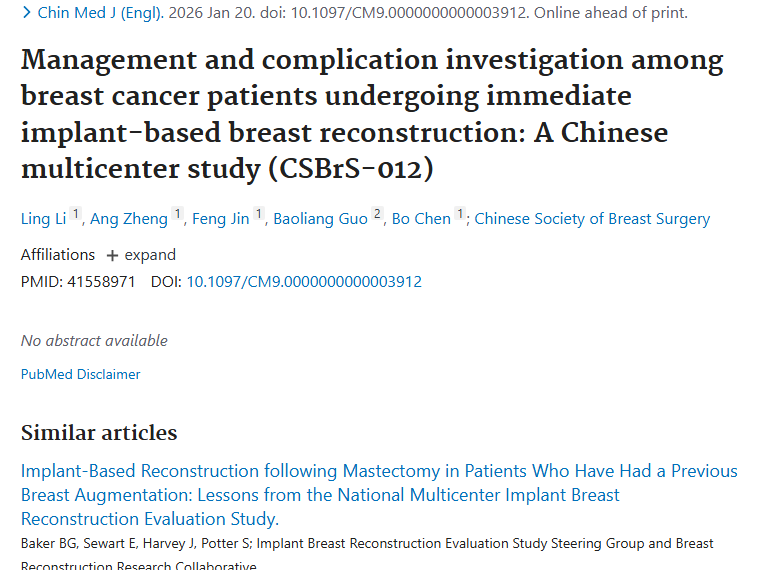Image resolution: width=760 pixels, height=570 pixels.
Task: Open the DOI link below the authors
Action: pyautogui.click(x=304, y=282)
